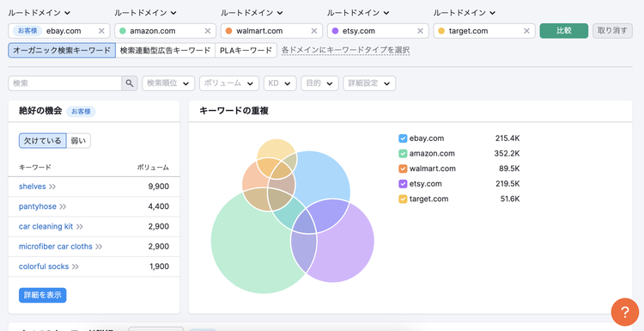644x331 pixels.
Task: Uncheck amazon.com in overlap legend
Action: click(403, 154)
